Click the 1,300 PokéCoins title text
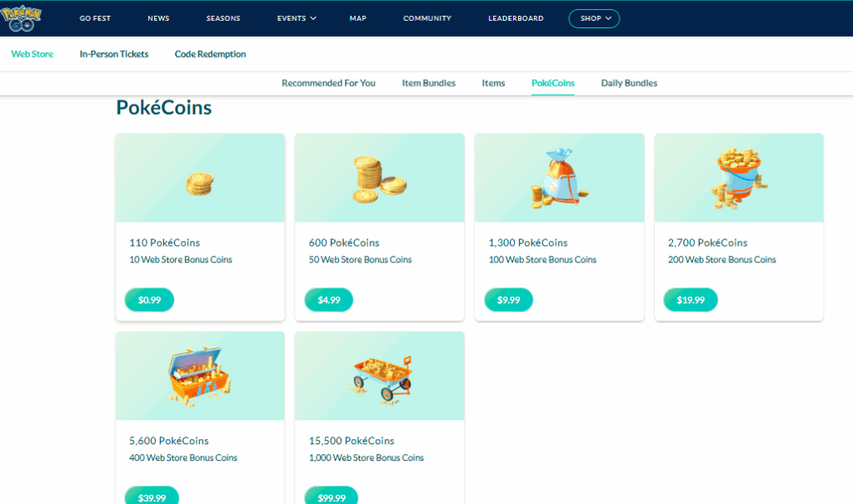The image size is (853, 504). (527, 242)
